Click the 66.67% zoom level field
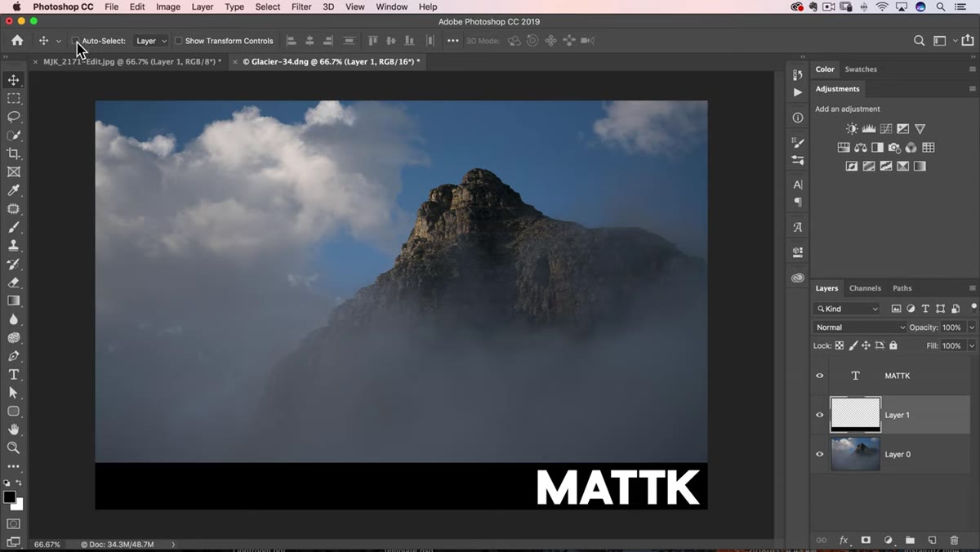Viewport: 980px width, 552px height. click(47, 544)
